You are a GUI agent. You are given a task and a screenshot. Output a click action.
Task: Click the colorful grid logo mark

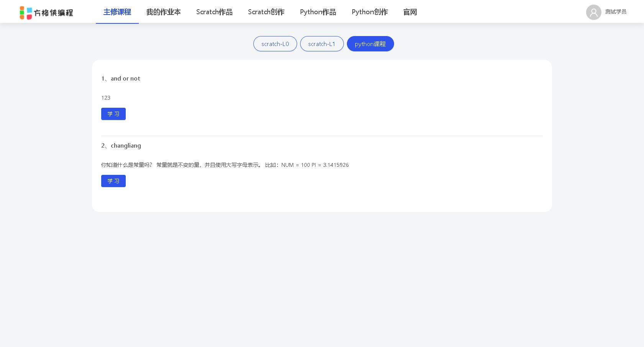(x=25, y=12)
